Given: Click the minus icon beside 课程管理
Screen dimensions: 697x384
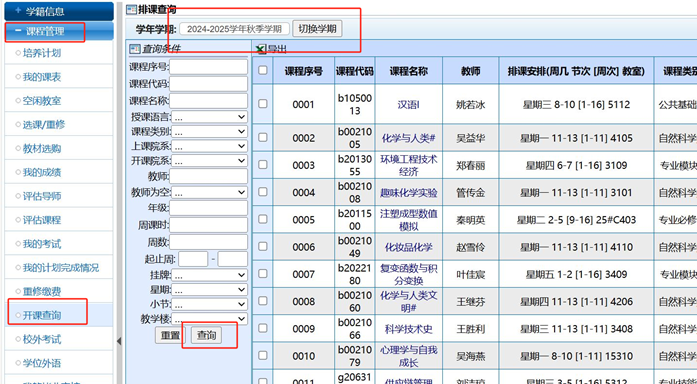Looking at the screenshot, I should click(18, 31).
